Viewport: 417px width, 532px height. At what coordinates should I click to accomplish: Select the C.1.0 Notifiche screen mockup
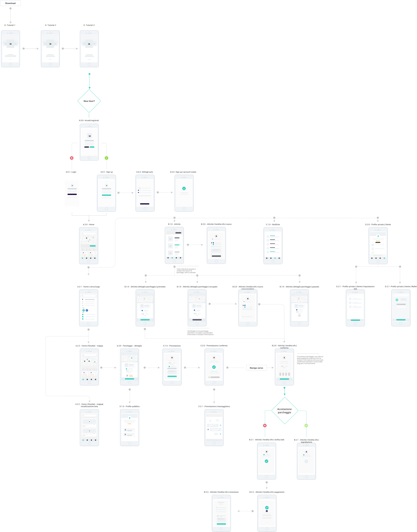[273, 246]
